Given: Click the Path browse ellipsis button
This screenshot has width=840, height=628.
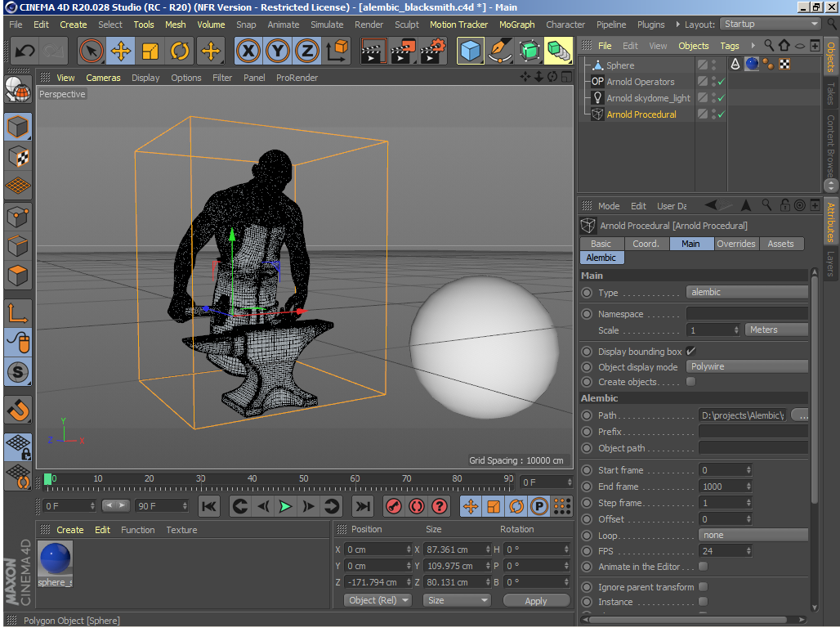Looking at the screenshot, I should click(x=800, y=415).
